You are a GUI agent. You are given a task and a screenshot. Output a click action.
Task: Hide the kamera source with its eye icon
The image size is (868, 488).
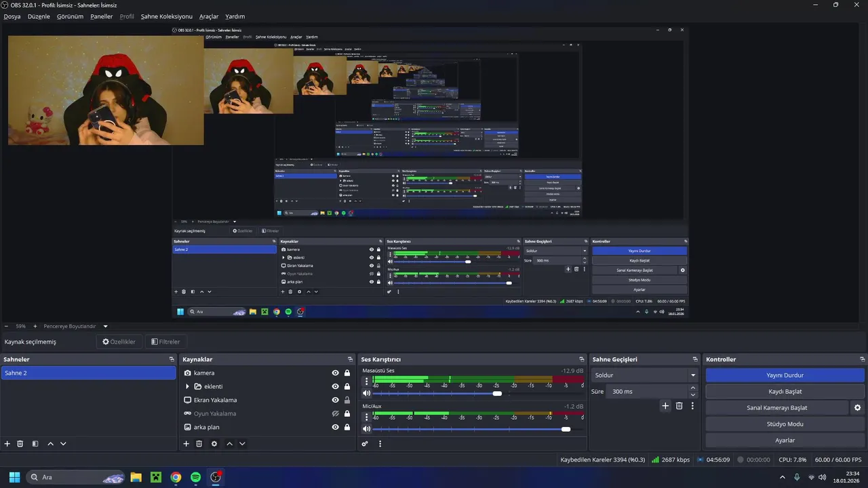pyautogui.click(x=335, y=373)
